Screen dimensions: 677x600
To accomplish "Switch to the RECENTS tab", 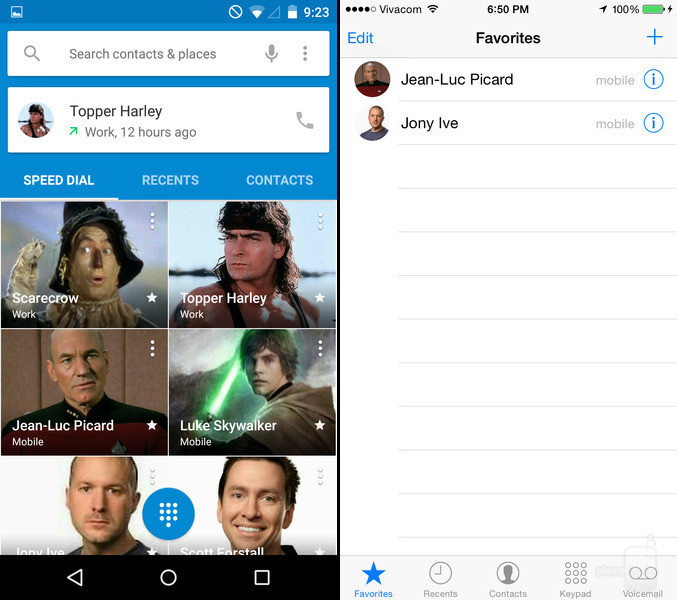I will [171, 180].
